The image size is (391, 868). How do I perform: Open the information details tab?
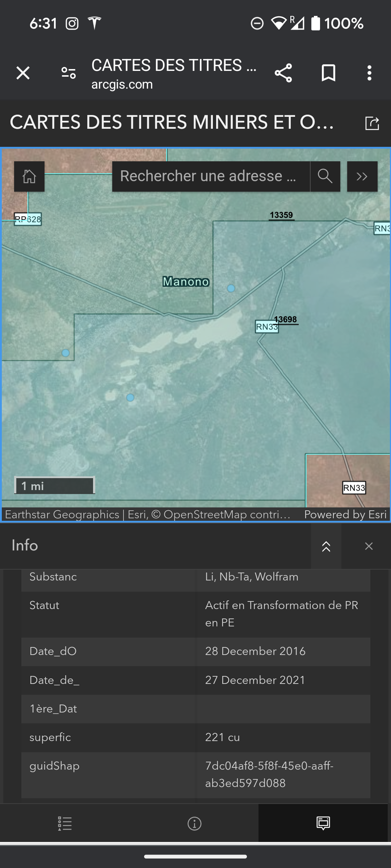tap(194, 824)
